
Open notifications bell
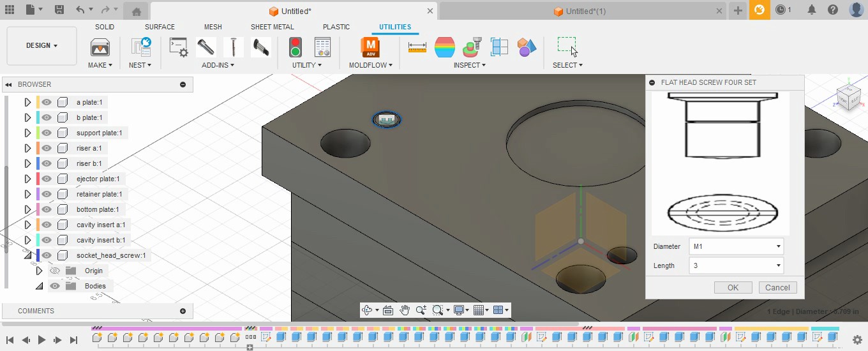(812, 10)
